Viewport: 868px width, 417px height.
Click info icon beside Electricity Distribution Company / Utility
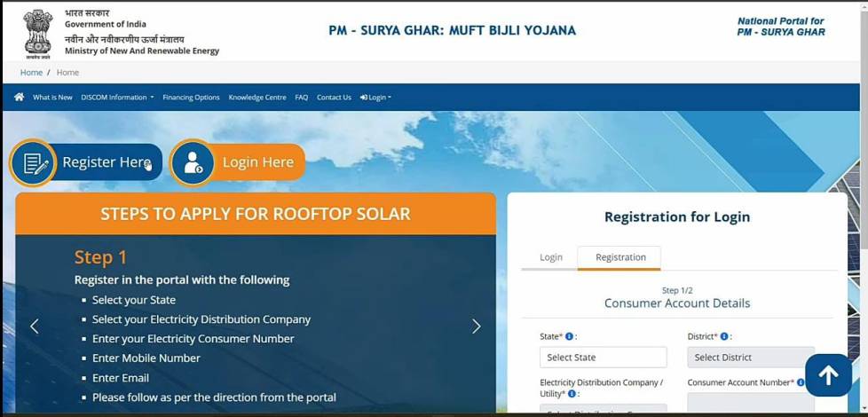[x=572, y=394]
